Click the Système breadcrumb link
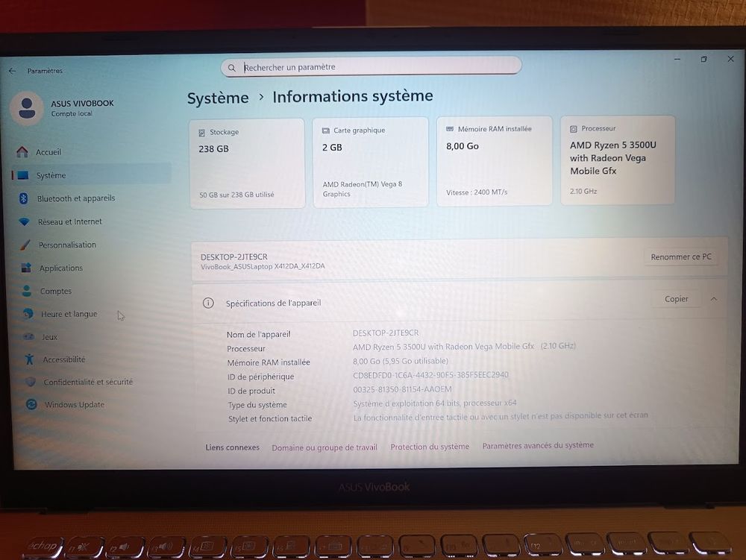The height and width of the screenshot is (560, 746). (218, 98)
